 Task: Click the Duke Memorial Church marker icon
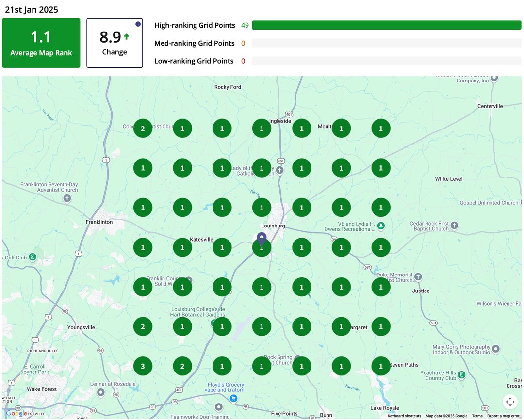click(x=418, y=276)
